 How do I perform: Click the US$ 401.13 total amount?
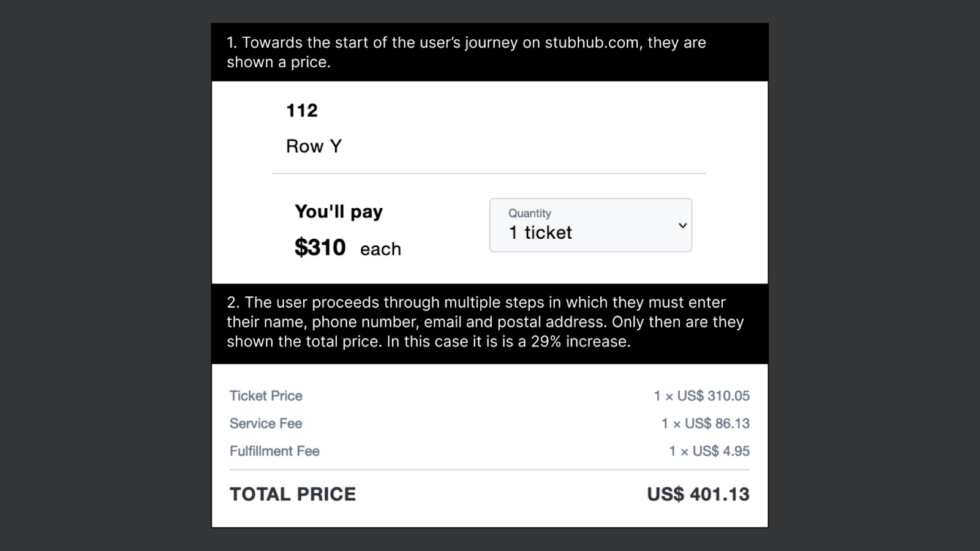point(698,495)
